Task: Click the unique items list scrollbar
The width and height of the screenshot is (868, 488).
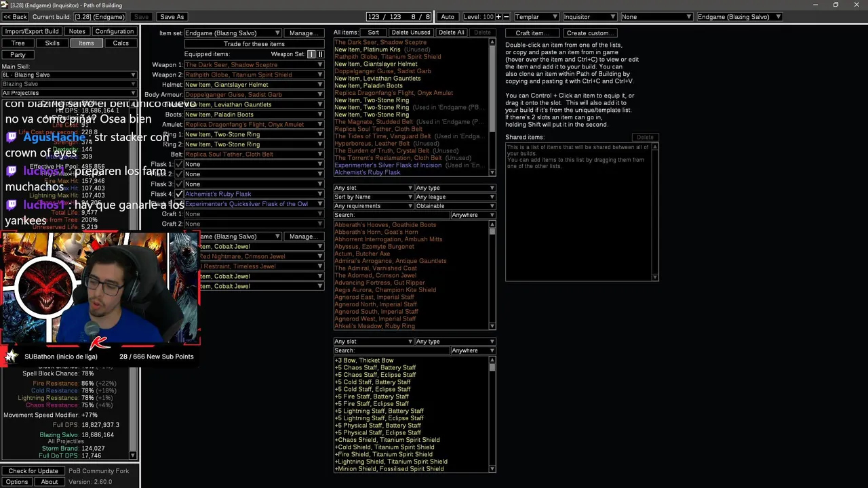Action: (x=492, y=275)
